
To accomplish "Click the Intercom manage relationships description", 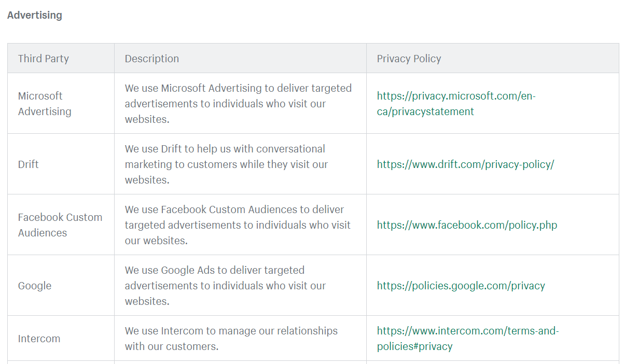I will 231,339.
